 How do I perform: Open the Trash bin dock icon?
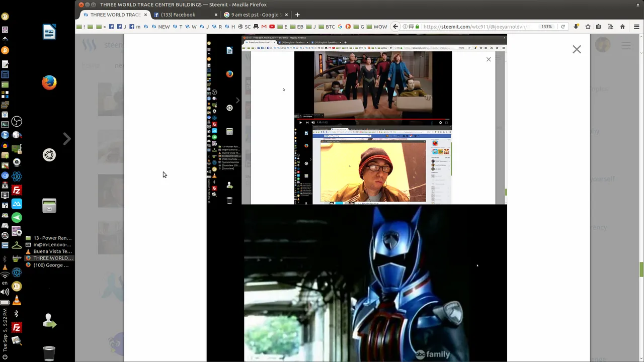[x=49, y=353]
